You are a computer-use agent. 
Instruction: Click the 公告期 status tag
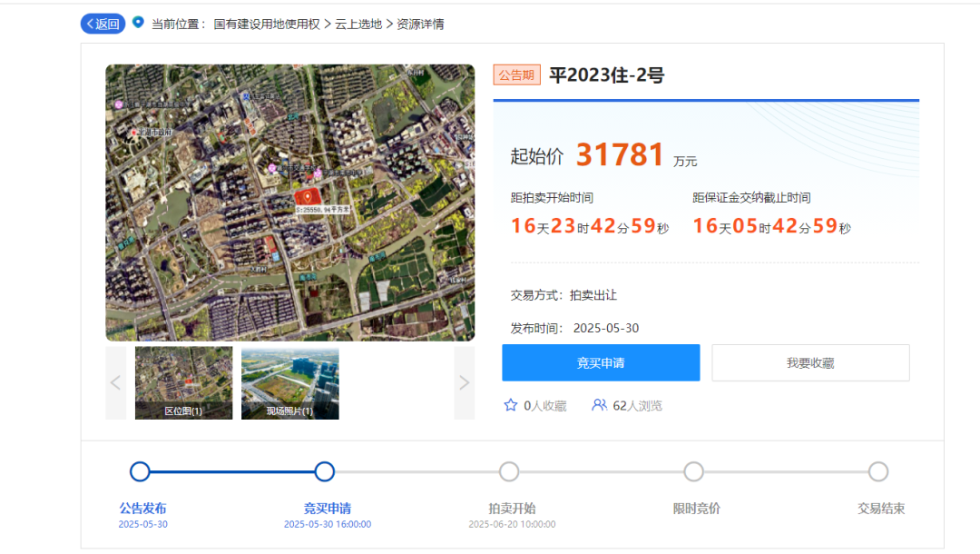(517, 75)
